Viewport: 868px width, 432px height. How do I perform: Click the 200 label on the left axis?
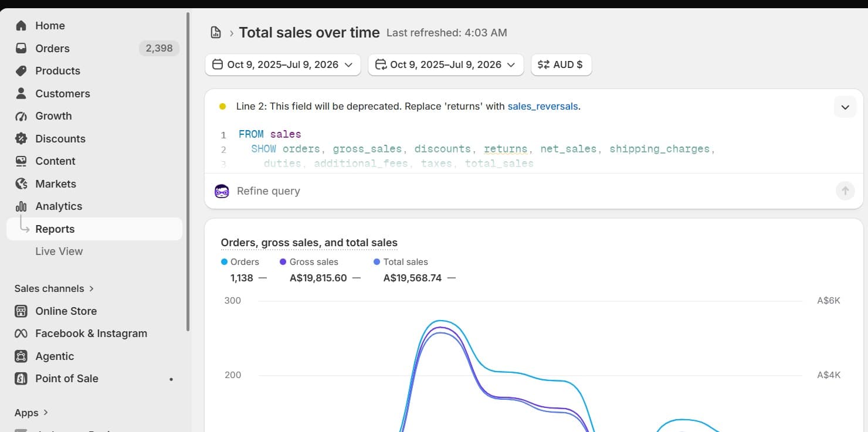(233, 375)
